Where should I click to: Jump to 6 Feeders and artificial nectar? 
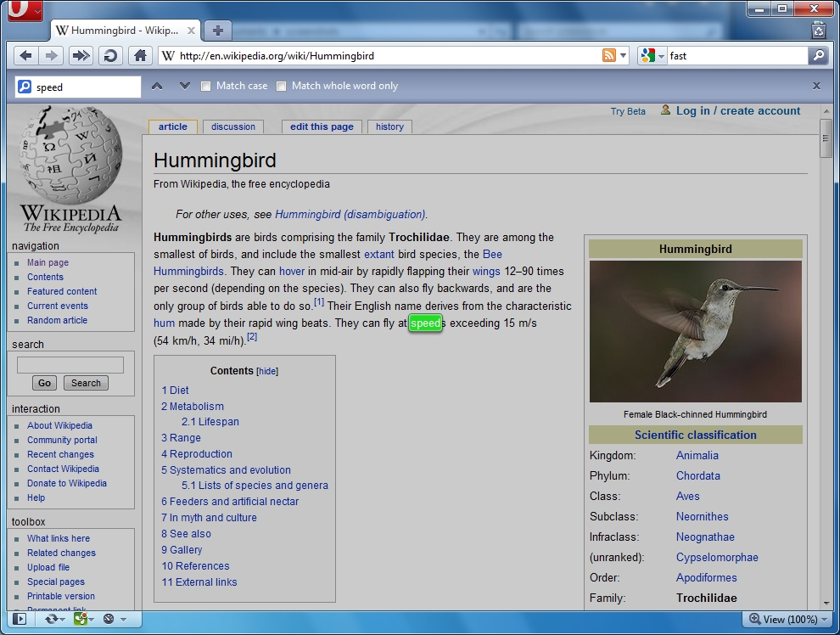230,502
